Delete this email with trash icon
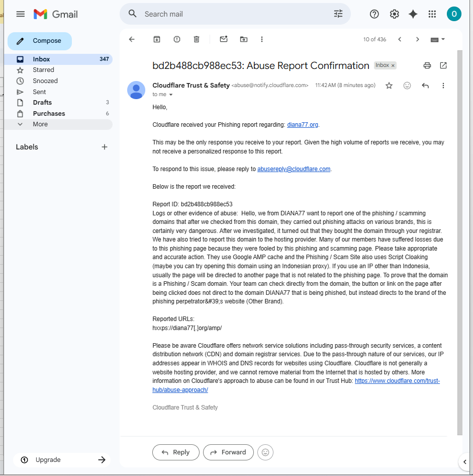Viewport: 473px width, 476px height. tap(197, 39)
